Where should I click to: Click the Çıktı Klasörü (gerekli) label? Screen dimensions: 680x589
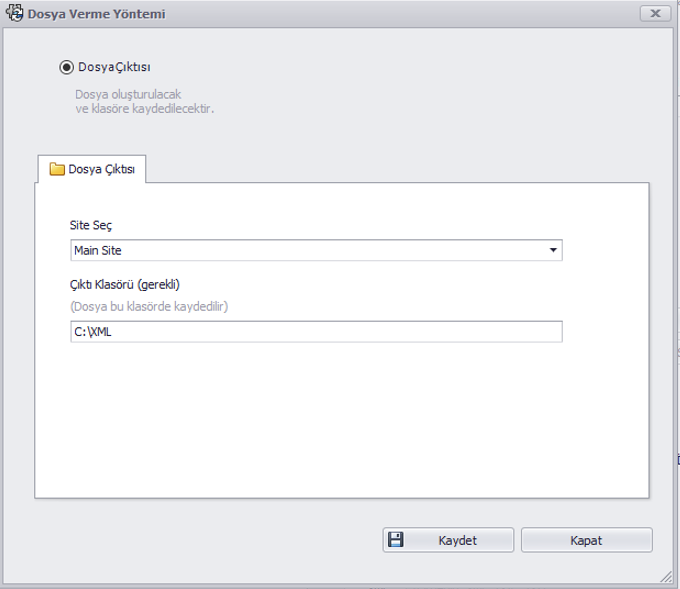click(x=124, y=285)
